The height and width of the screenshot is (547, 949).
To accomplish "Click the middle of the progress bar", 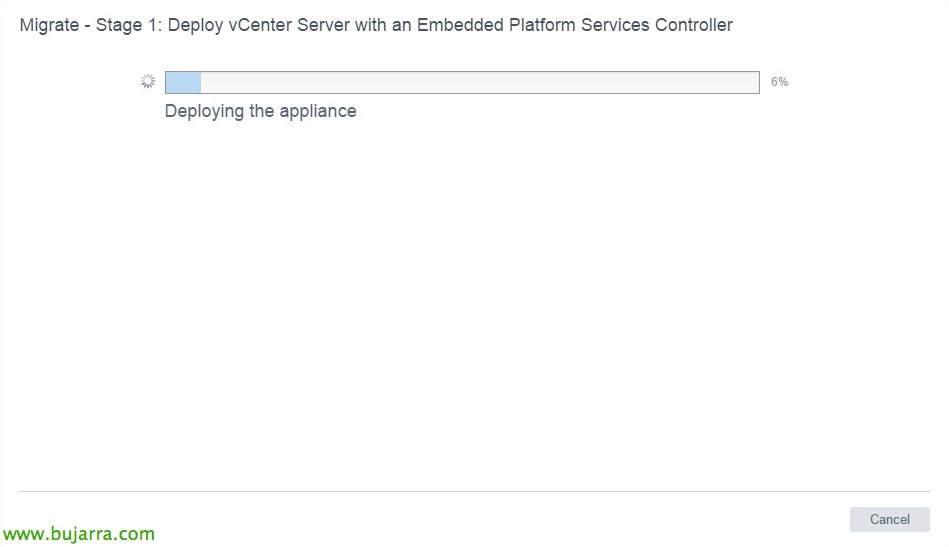I will [462, 82].
